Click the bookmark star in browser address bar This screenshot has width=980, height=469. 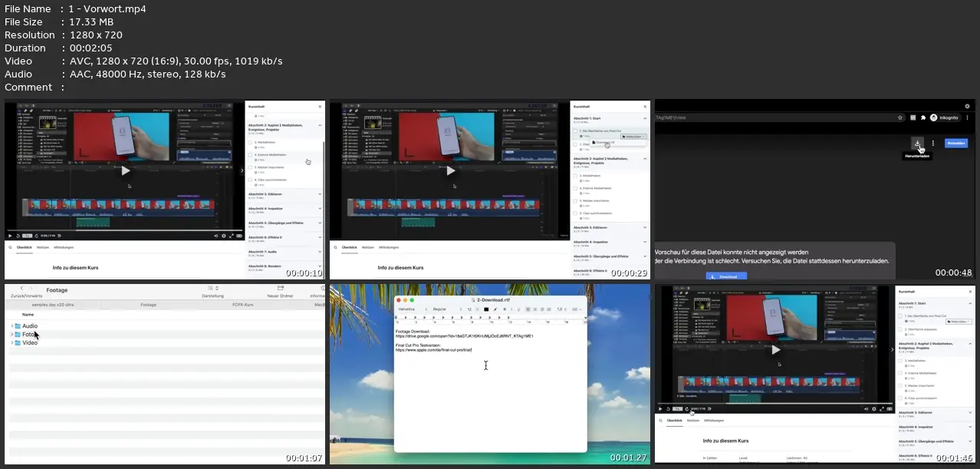[902, 117]
